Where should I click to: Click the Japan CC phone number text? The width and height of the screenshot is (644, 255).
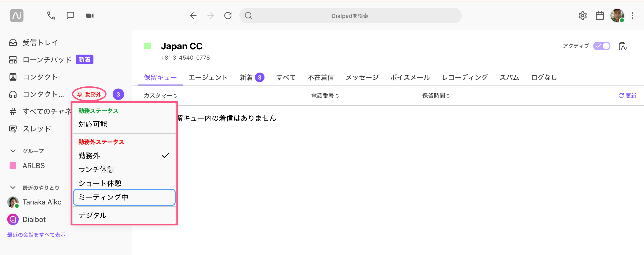(x=185, y=58)
